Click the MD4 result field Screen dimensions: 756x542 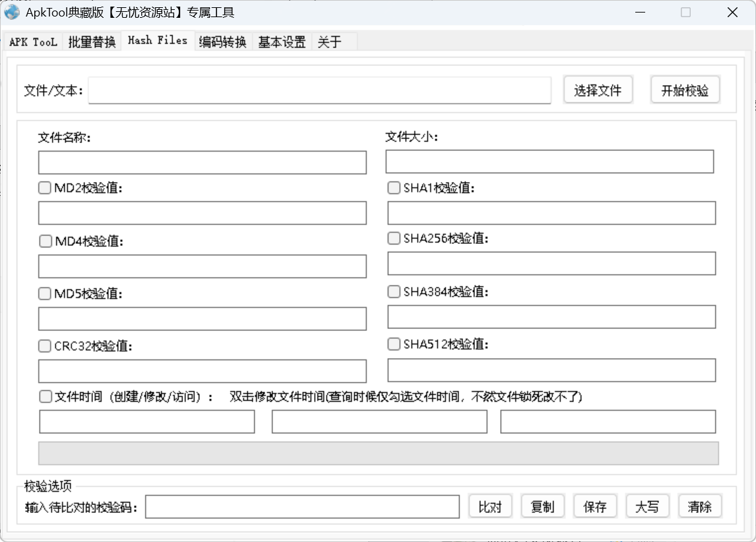(203, 266)
